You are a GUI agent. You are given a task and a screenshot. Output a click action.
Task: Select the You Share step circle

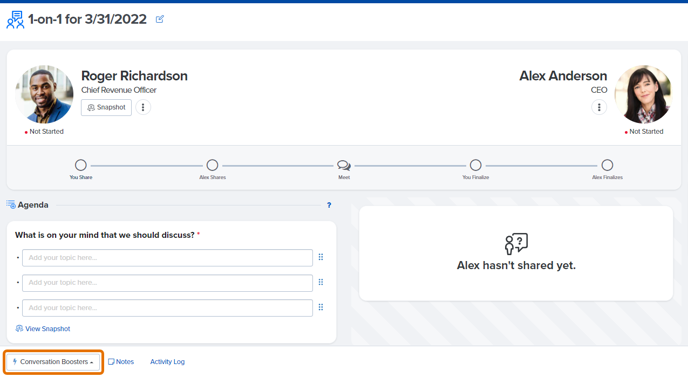[x=81, y=165]
